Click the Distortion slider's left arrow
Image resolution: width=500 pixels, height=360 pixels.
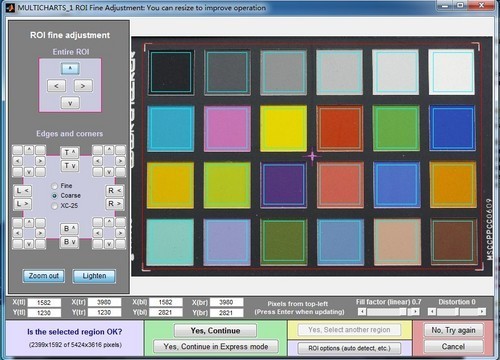coord(432,312)
